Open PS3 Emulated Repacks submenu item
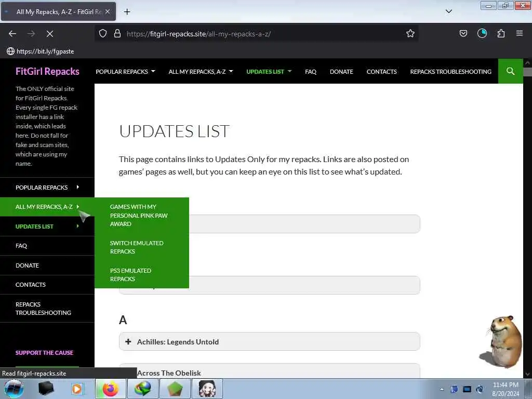532x399 pixels. coord(130,275)
